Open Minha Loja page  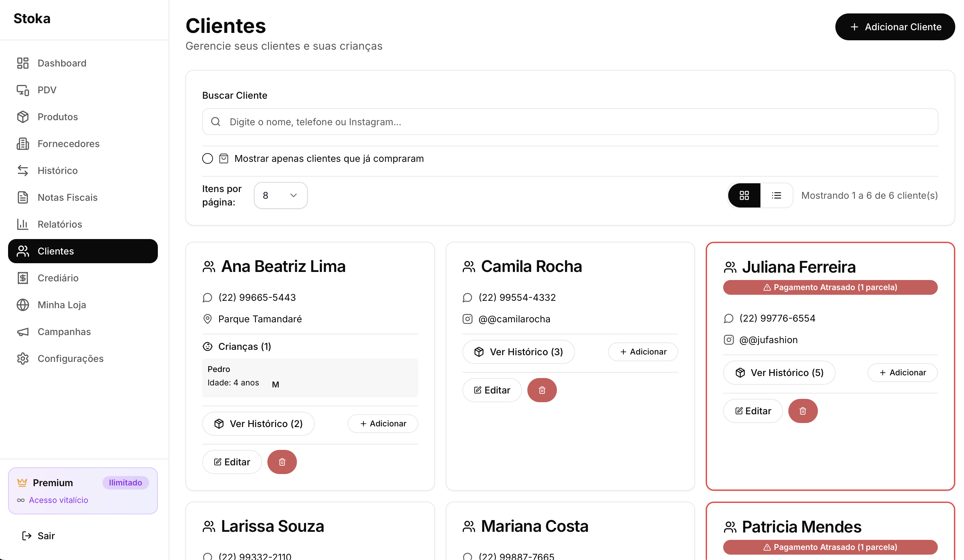pyautogui.click(x=83, y=305)
